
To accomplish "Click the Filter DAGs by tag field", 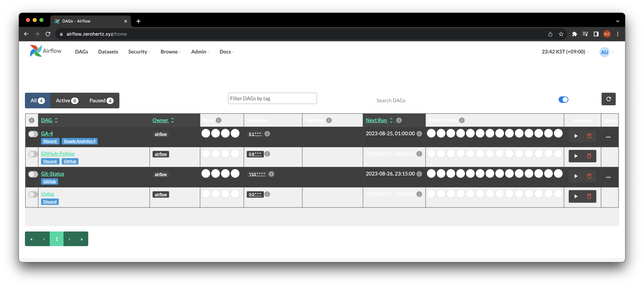I will tap(272, 99).
